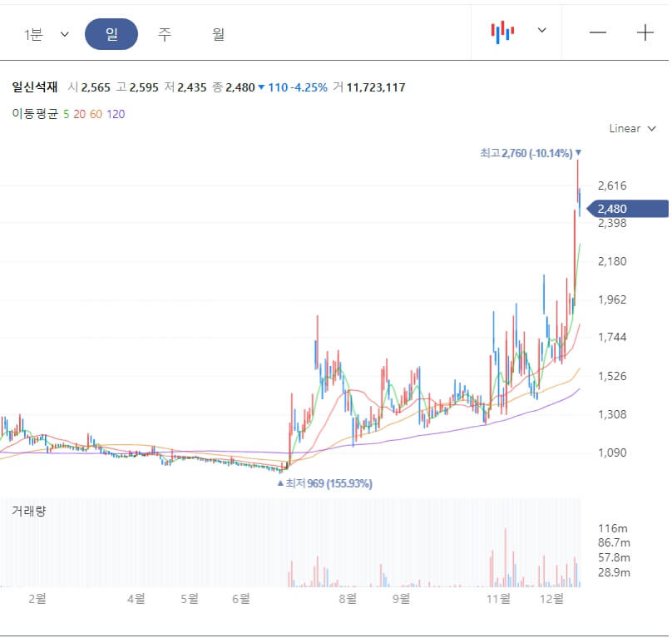This screenshot has height=638, width=672.
Task: Click the 60-day moving average label
Action: (x=96, y=114)
